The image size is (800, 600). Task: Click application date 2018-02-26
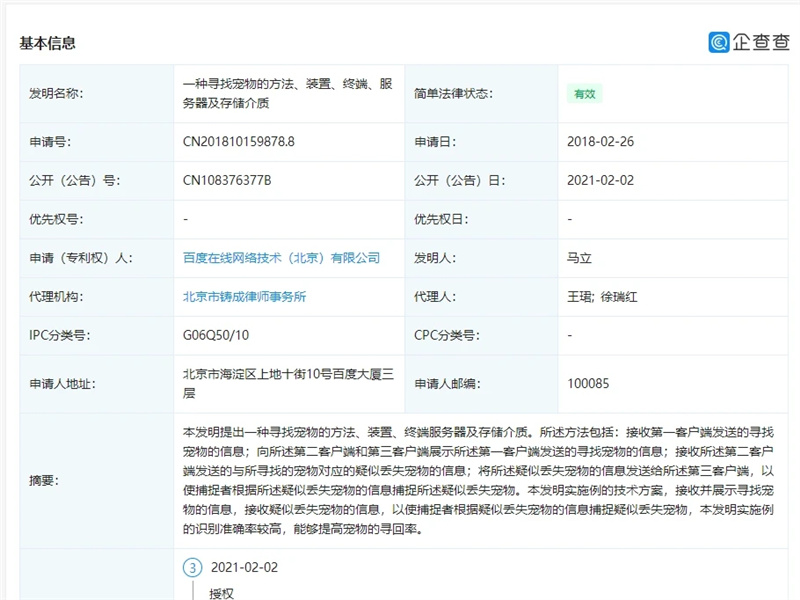tap(601, 141)
